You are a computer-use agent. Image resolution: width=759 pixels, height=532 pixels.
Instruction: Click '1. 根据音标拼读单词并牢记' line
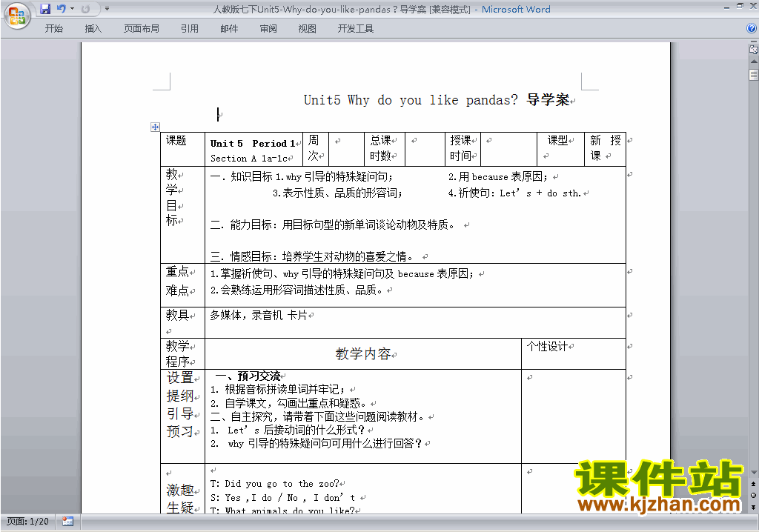278,390
